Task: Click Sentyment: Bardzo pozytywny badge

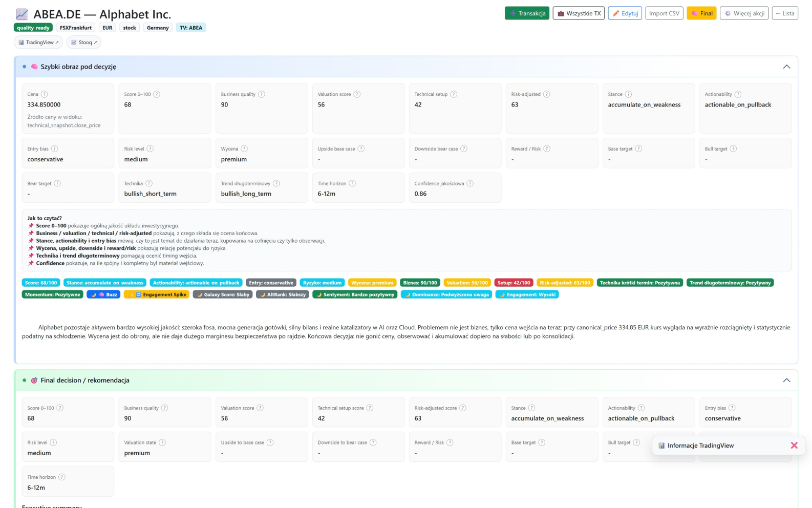Action: (x=355, y=294)
